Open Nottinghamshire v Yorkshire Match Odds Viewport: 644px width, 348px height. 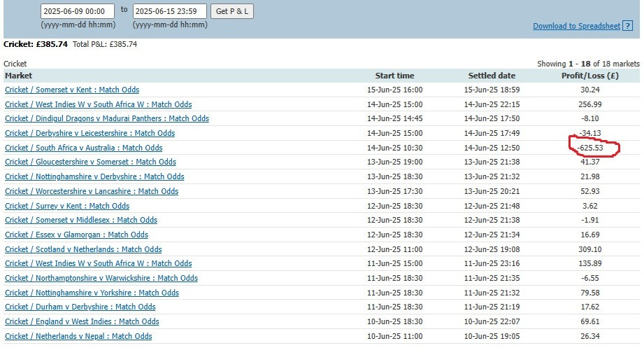[92, 293]
